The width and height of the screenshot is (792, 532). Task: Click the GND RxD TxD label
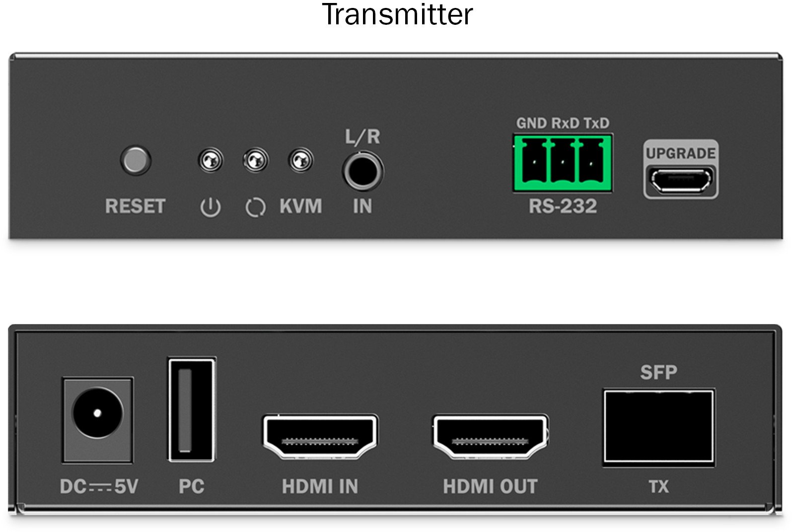pos(563,123)
